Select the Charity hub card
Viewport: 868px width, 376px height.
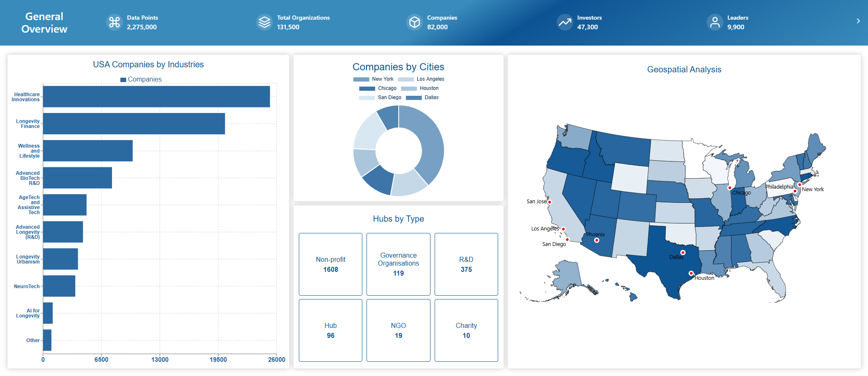pos(466,330)
